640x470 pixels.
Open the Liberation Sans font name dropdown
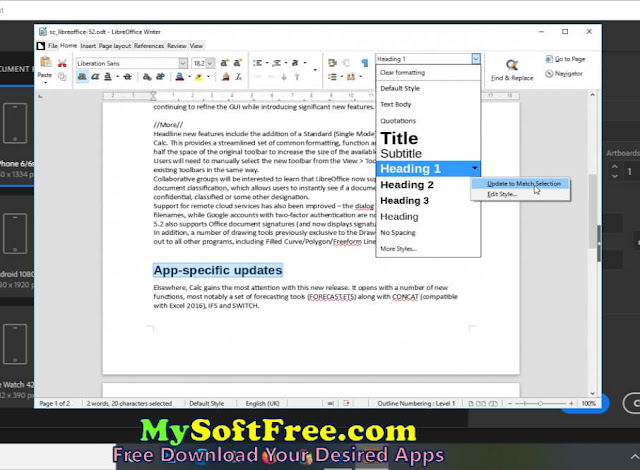pos(183,63)
